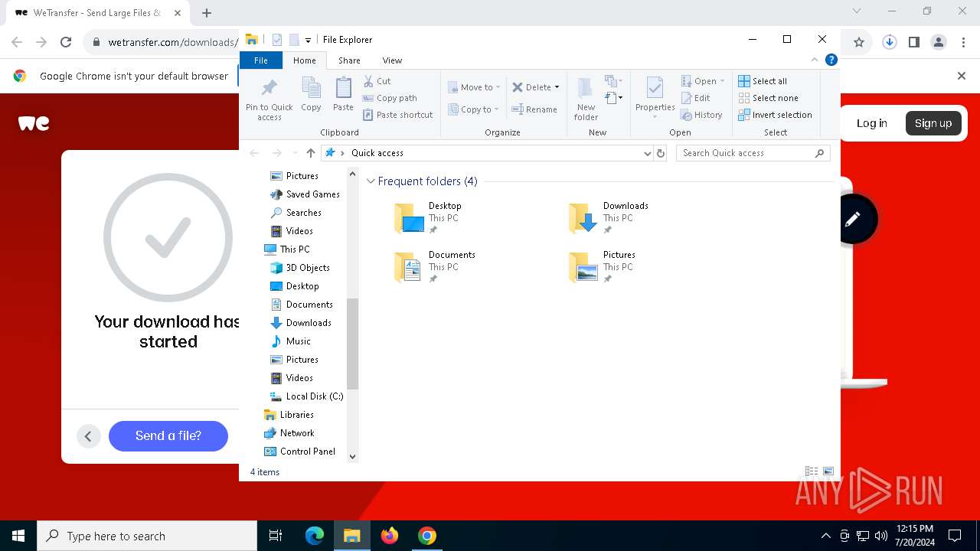This screenshot has width=980, height=551.
Task: Select the Documents frequent folder
Action: click(x=436, y=267)
